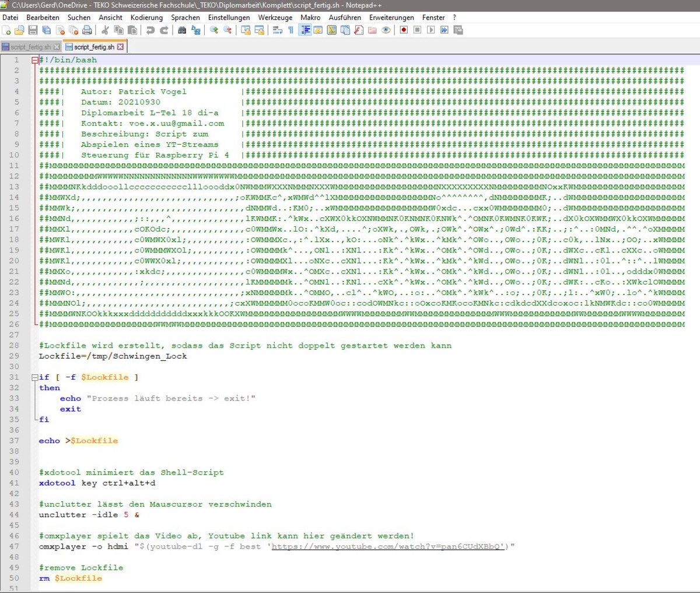
Task: Close the active script_fertig.sh tab
Action: [121, 47]
